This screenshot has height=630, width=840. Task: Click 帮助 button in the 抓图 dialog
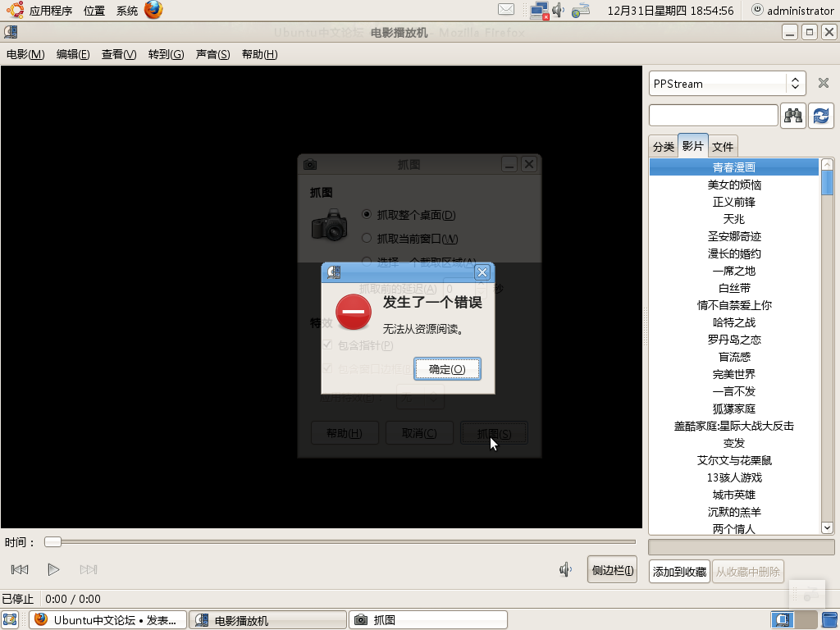(x=345, y=433)
